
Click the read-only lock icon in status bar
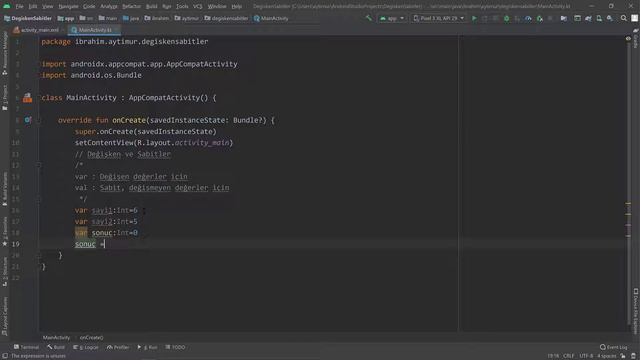click(623, 356)
